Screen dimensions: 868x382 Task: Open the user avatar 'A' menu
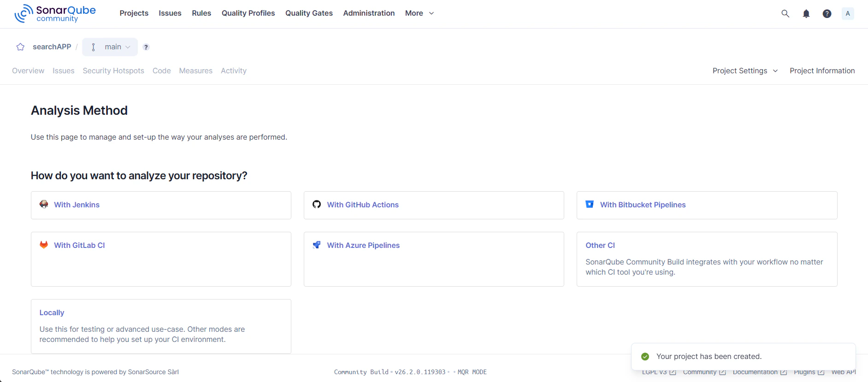tap(848, 13)
